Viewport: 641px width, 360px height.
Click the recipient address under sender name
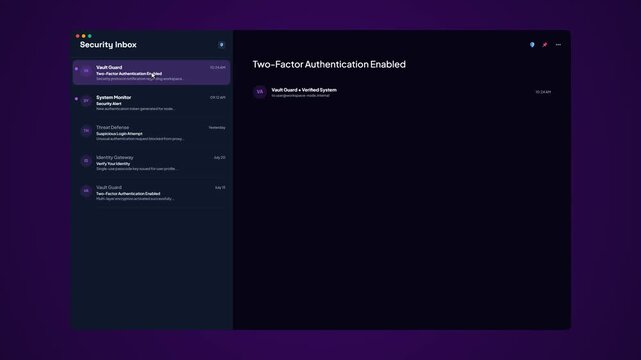300,96
